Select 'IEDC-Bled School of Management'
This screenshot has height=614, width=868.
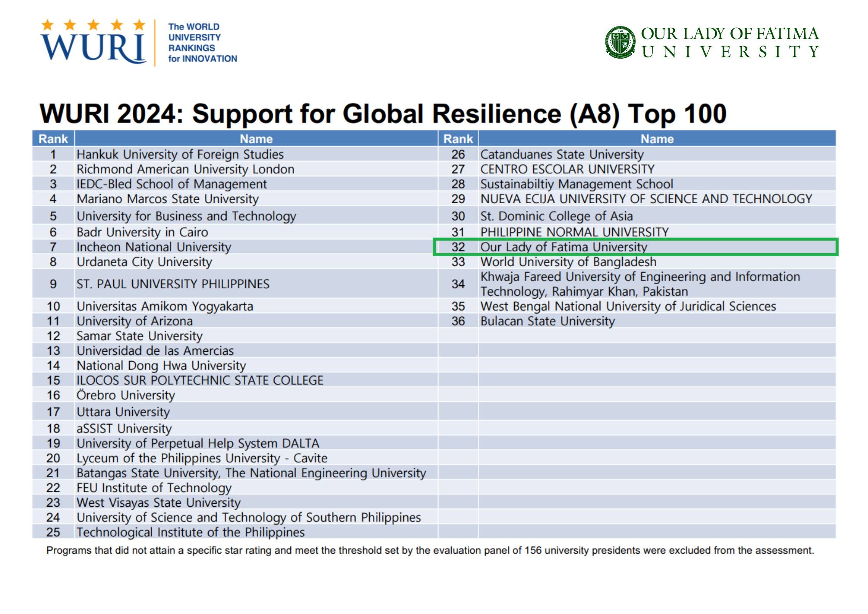click(x=171, y=184)
